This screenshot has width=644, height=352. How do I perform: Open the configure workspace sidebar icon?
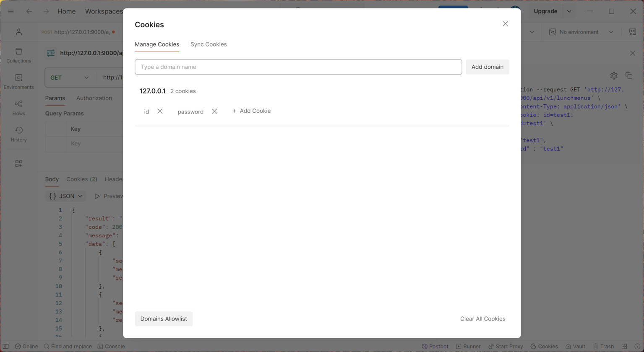point(19,163)
